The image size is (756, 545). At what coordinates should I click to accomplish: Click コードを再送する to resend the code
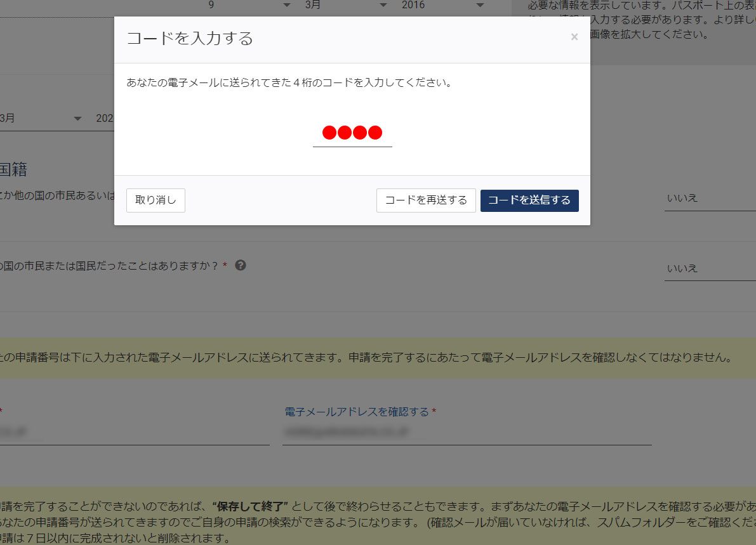(426, 200)
